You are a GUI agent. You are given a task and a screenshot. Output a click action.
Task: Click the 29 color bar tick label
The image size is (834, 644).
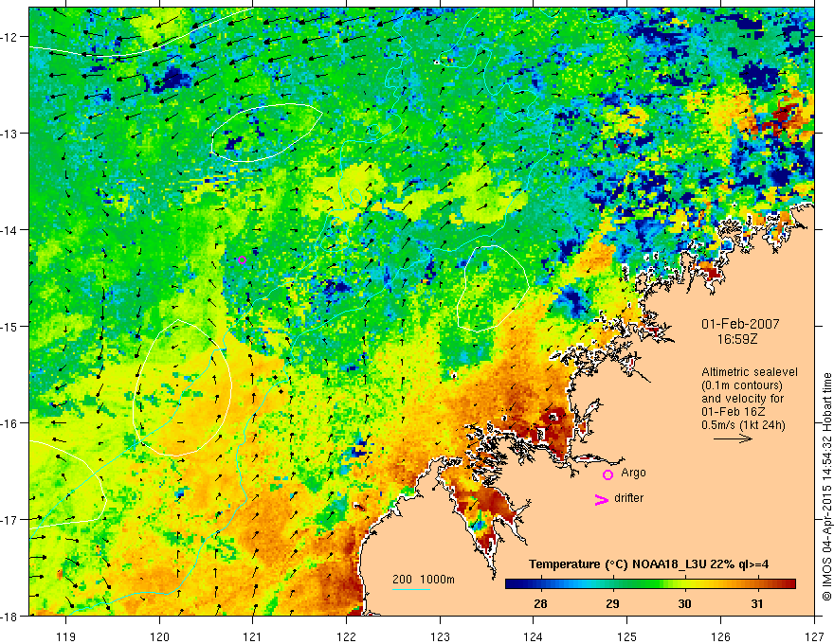tap(613, 603)
